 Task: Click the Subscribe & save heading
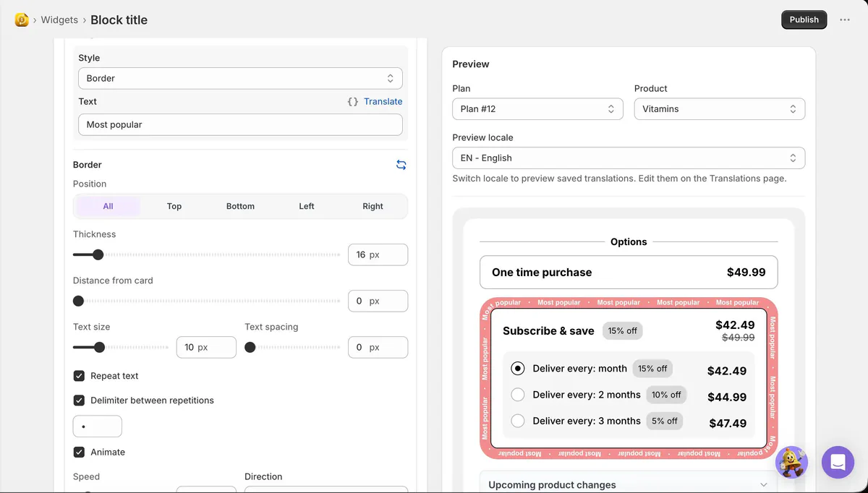click(548, 331)
